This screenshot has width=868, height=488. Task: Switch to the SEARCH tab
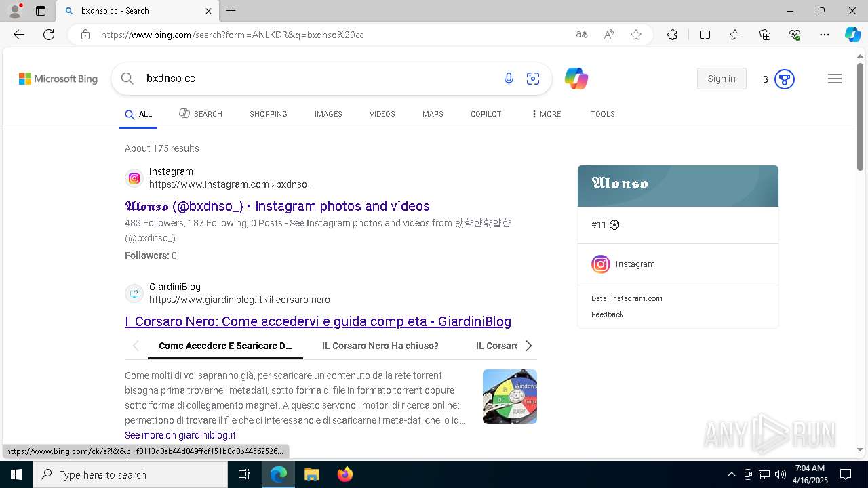click(201, 114)
